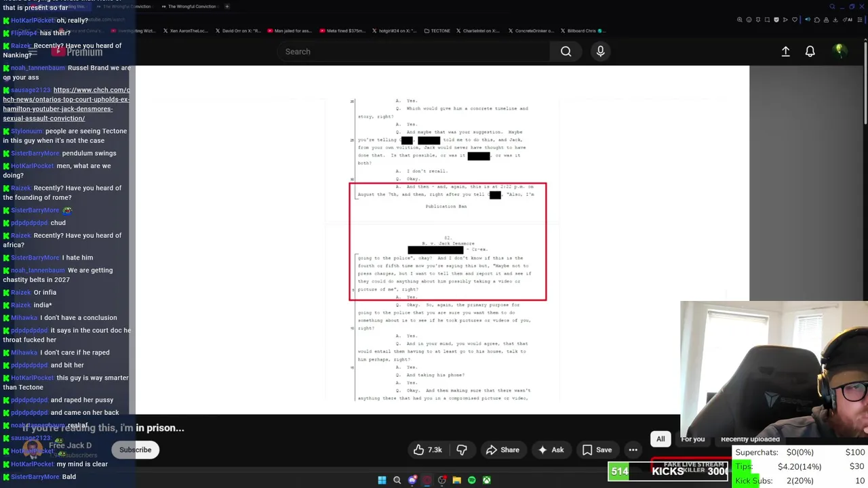Click the emoji face icon in browser toolbar
This screenshot has height=488, width=868.
(x=749, y=20)
